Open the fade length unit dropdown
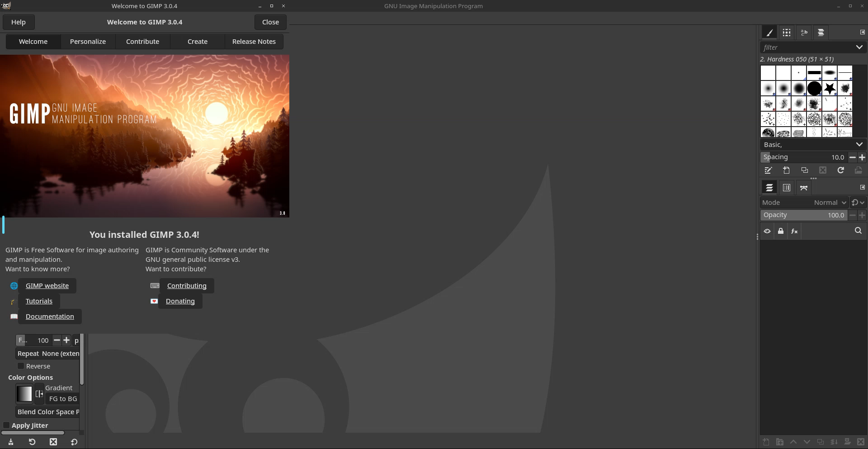The image size is (868, 449). pyautogui.click(x=76, y=340)
